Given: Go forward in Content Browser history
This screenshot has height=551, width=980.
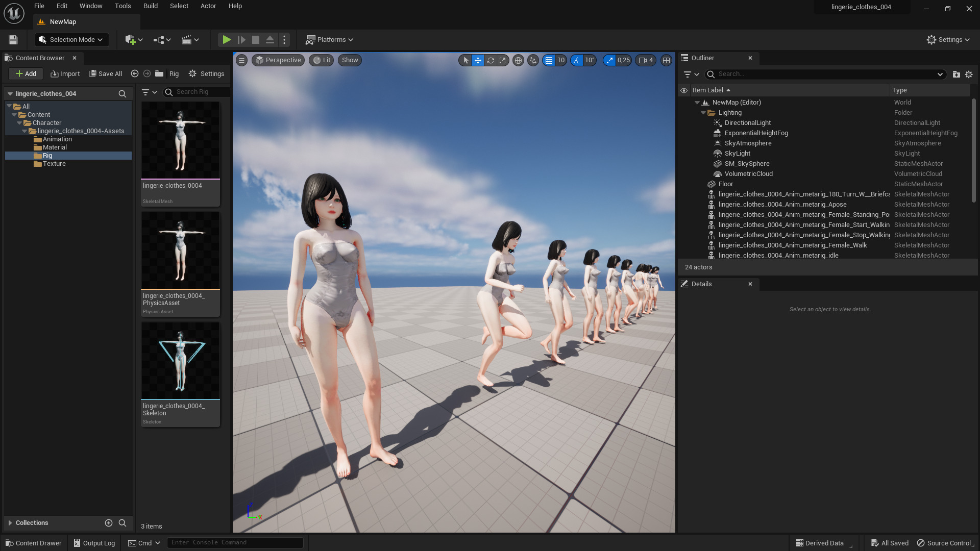Looking at the screenshot, I should [x=147, y=74].
